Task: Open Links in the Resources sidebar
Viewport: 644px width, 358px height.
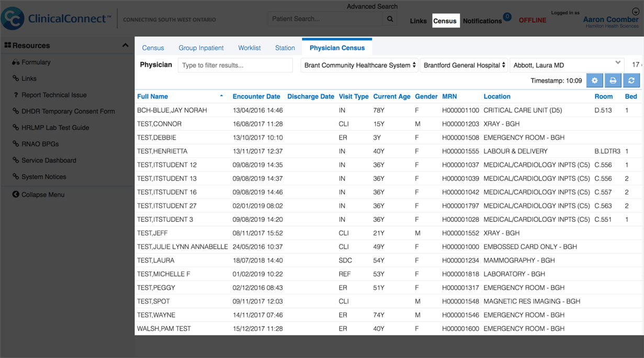Action: click(29, 79)
